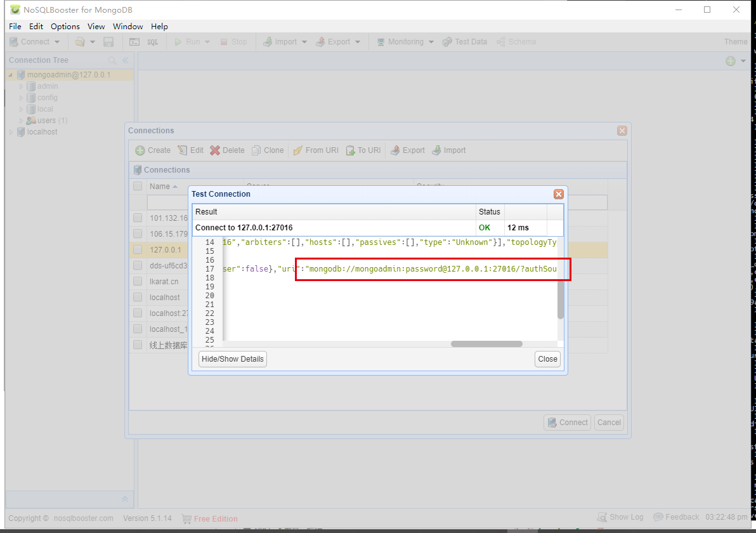Click Delete connection button

coord(227,150)
